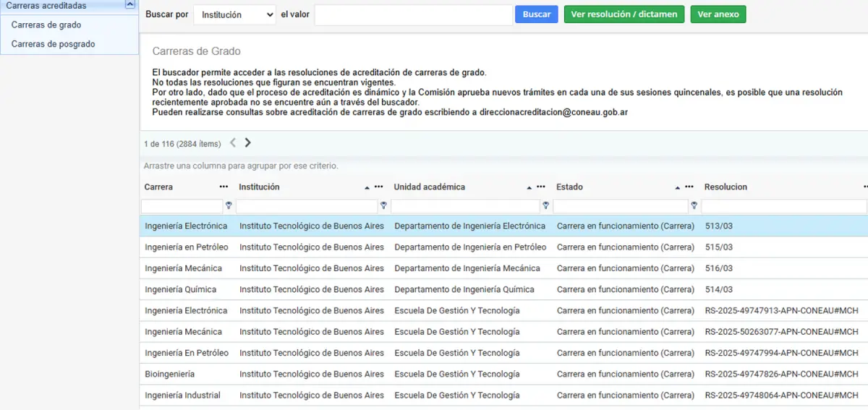Toggle sort arrow on Institución column
The width and height of the screenshot is (868, 410).
(367, 187)
